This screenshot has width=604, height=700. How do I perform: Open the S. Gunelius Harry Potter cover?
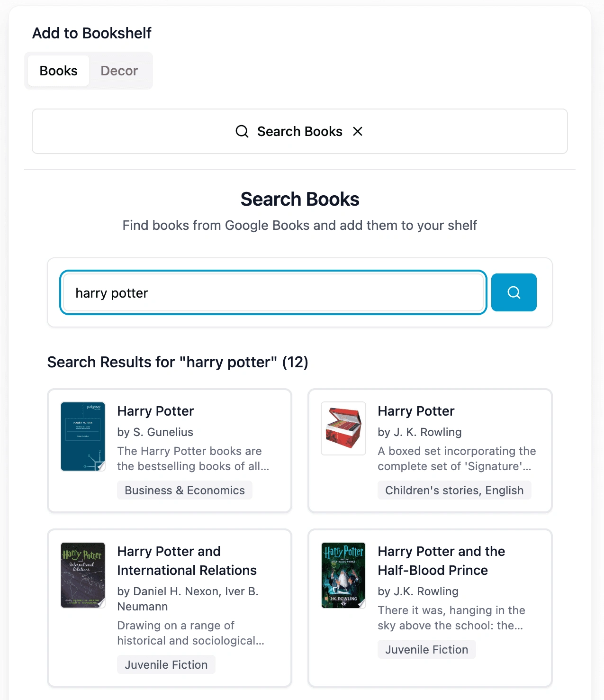(83, 436)
